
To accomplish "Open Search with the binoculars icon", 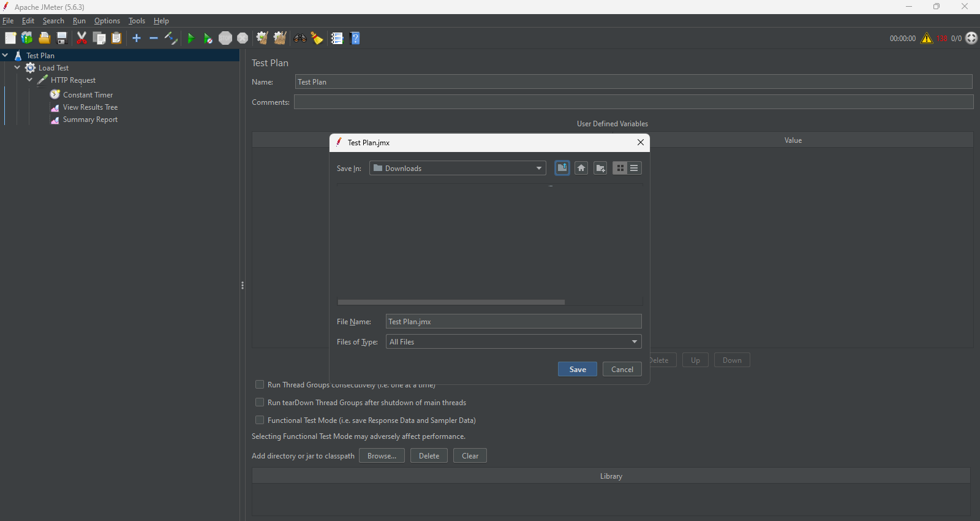I will tap(300, 38).
